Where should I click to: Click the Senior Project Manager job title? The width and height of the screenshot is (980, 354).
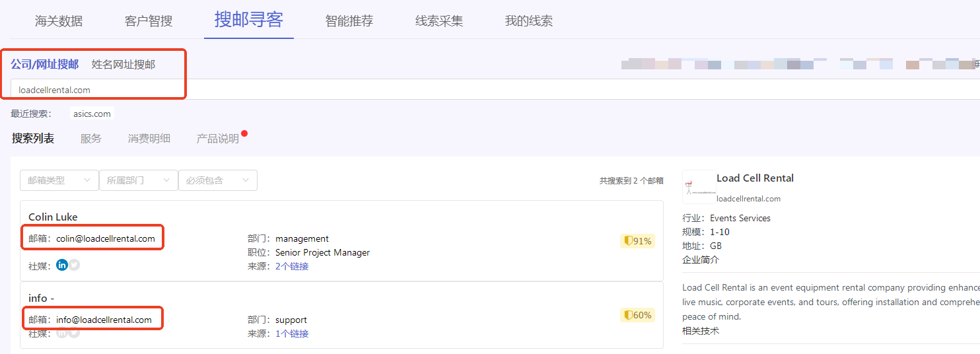coord(322,252)
